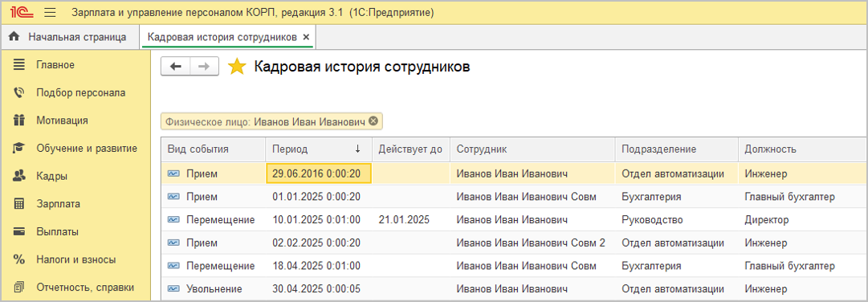Go back with the left arrow button

[x=176, y=67]
